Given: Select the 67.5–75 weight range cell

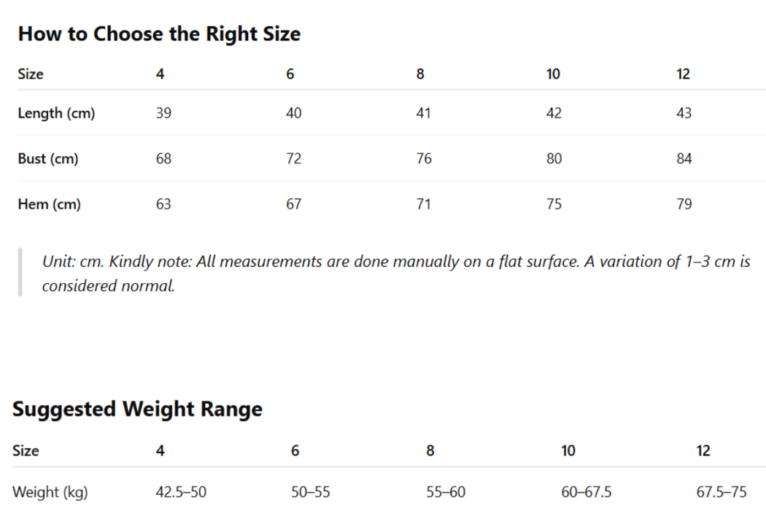Looking at the screenshot, I should pyautogui.click(x=721, y=492).
